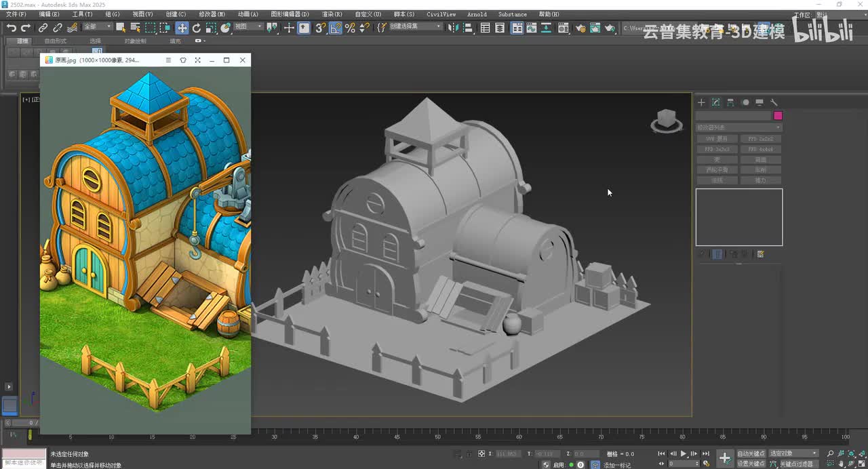Image resolution: width=868 pixels, height=469 pixels.
Task: Click the 设置关键点 button
Action: (751, 464)
